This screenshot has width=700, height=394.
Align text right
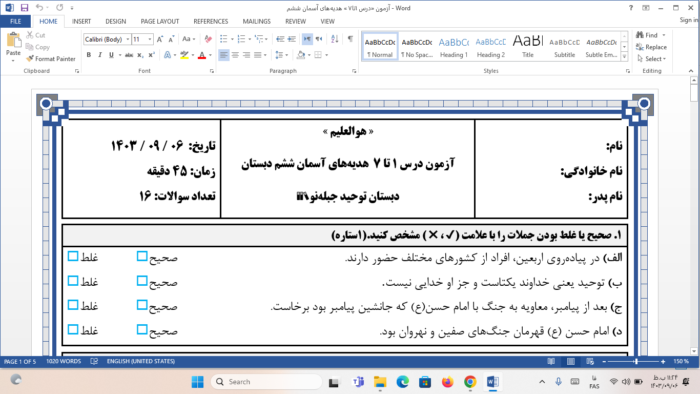point(246,55)
